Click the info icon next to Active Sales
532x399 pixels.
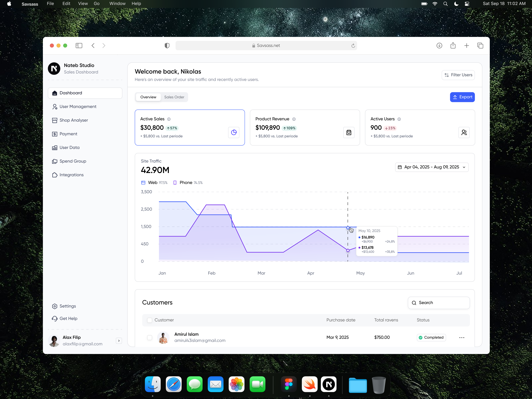169,119
